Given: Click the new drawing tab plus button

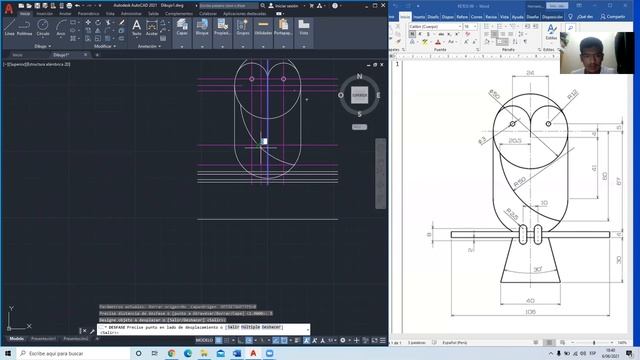Looking at the screenshot, I should [x=97, y=55].
